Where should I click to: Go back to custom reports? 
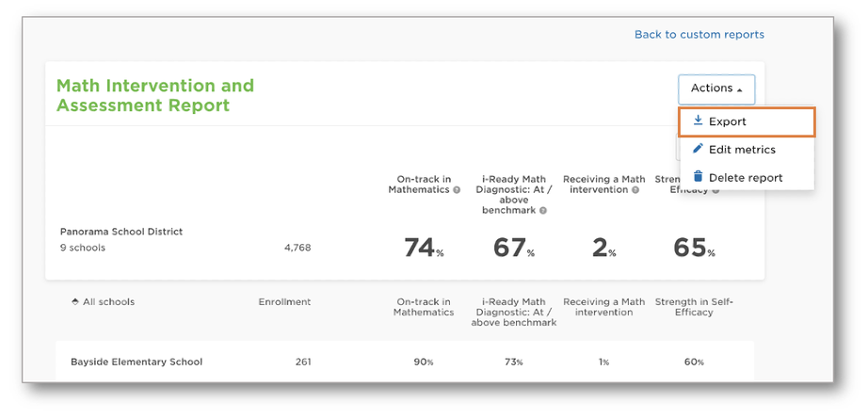pyautogui.click(x=699, y=34)
